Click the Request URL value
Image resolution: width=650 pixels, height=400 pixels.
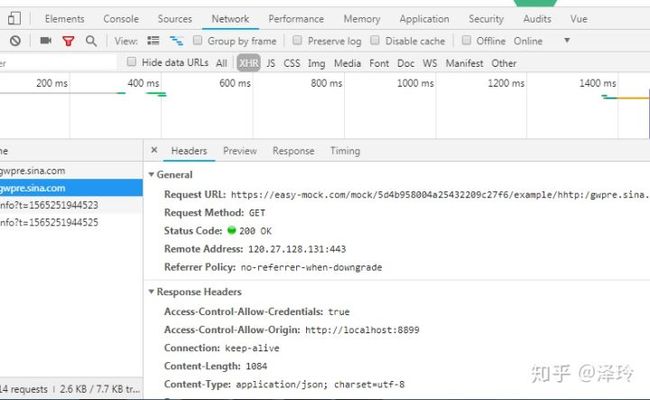pos(440,195)
